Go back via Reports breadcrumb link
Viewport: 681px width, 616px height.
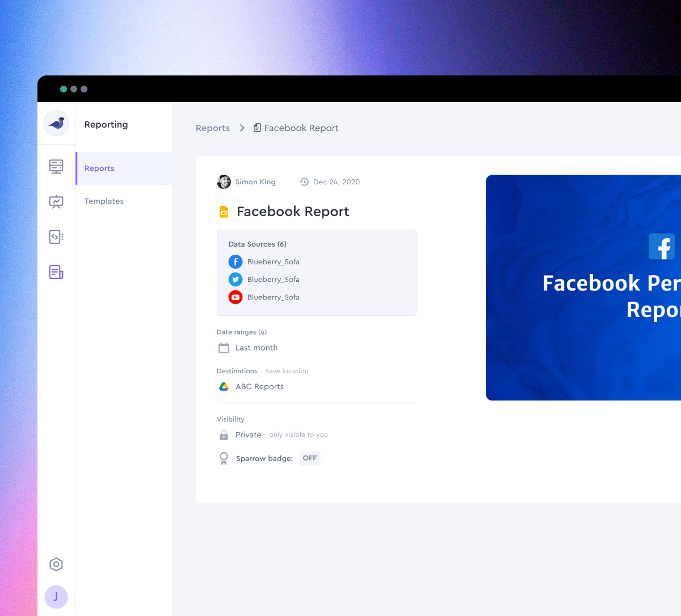point(213,128)
